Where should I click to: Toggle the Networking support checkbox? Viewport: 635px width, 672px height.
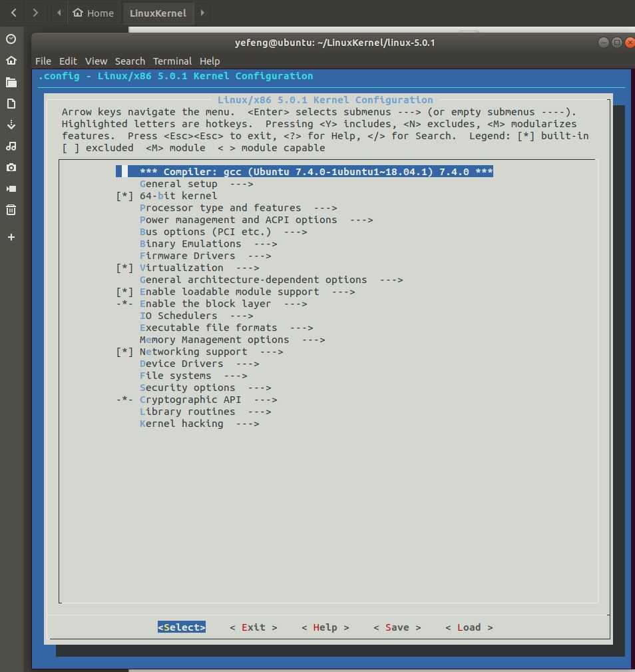tap(124, 352)
